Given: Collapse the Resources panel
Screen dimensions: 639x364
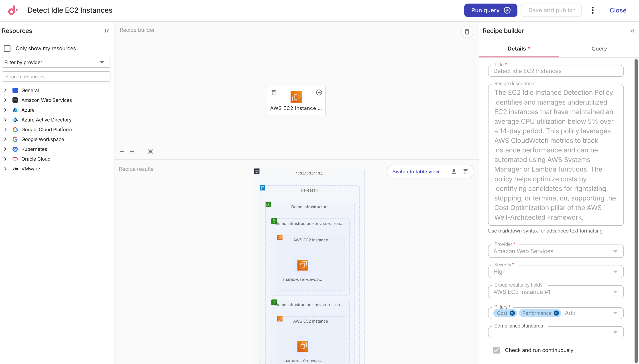Looking at the screenshot, I should (107, 31).
